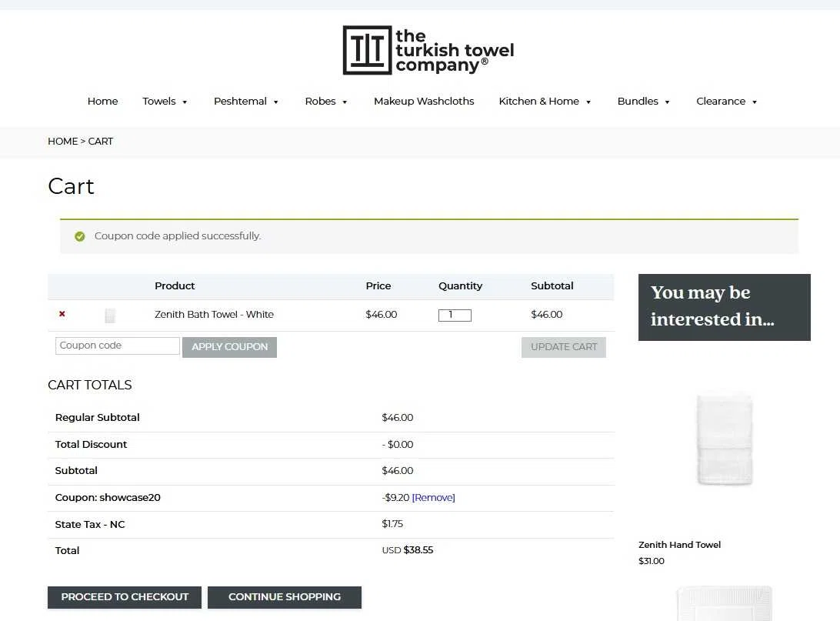840x621 pixels.
Task: Click Proceed to Checkout button
Action: click(125, 597)
